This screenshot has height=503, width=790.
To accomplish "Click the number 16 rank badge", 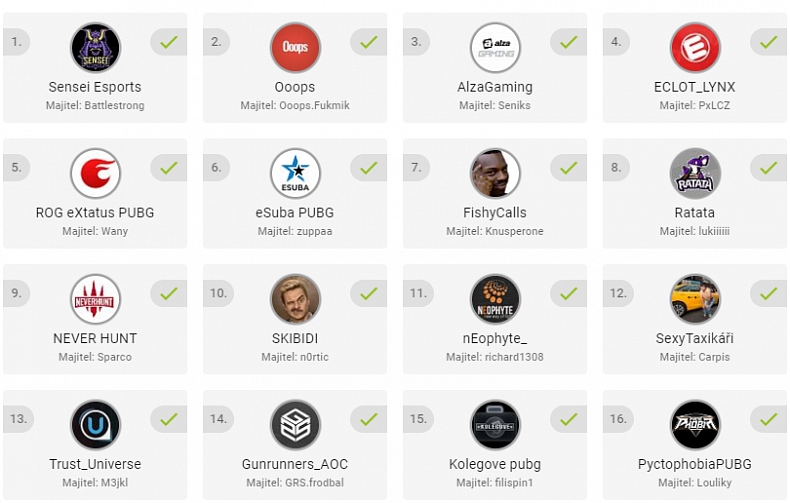I will click(618, 419).
